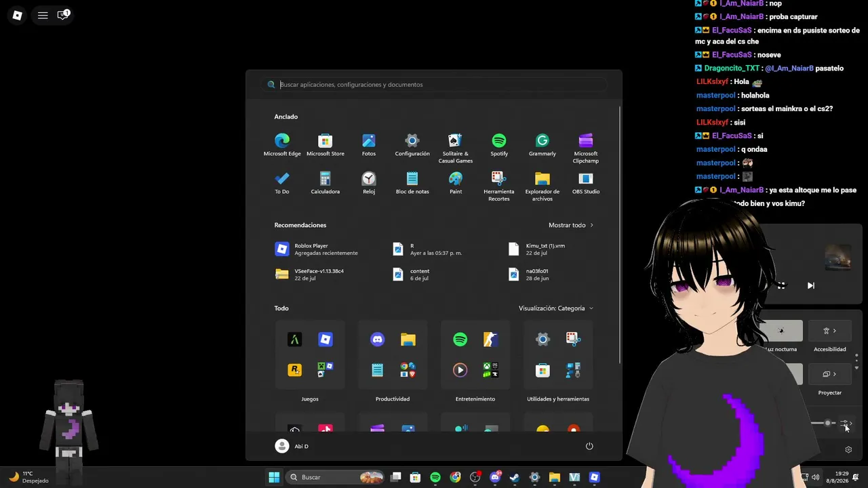Open Abi D user account menu

click(x=292, y=446)
